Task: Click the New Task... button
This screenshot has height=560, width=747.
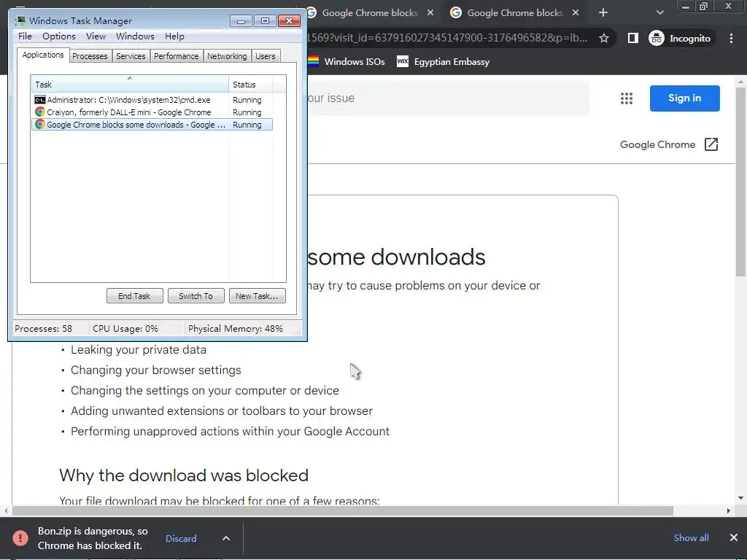Action: (x=257, y=296)
